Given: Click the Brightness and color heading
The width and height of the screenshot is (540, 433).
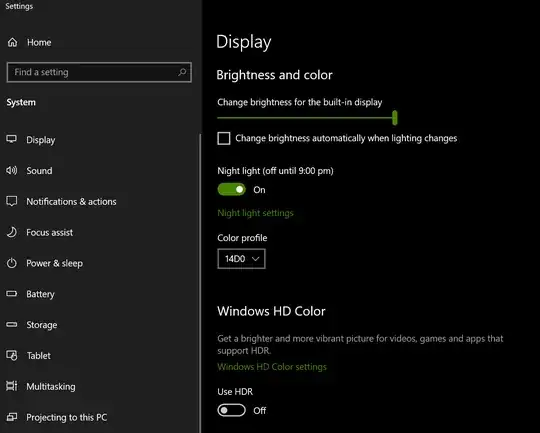Looking at the screenshot, I should (x=274, y=75).
